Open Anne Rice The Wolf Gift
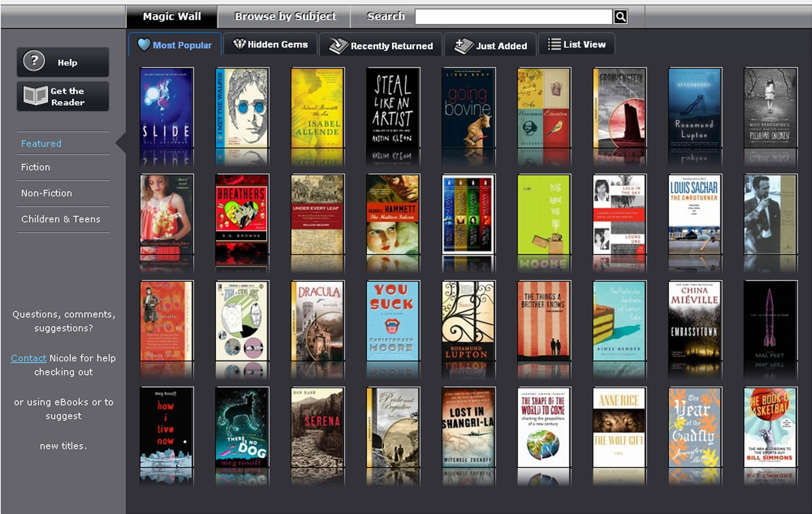812x514 pixels. pos(620,427)
